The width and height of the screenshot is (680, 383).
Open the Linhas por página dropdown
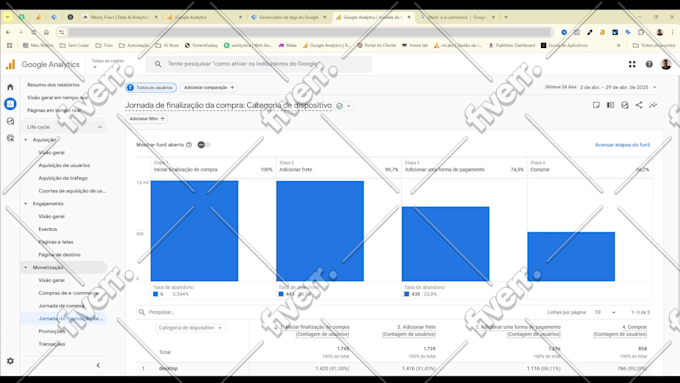click(x=605, y=312)
